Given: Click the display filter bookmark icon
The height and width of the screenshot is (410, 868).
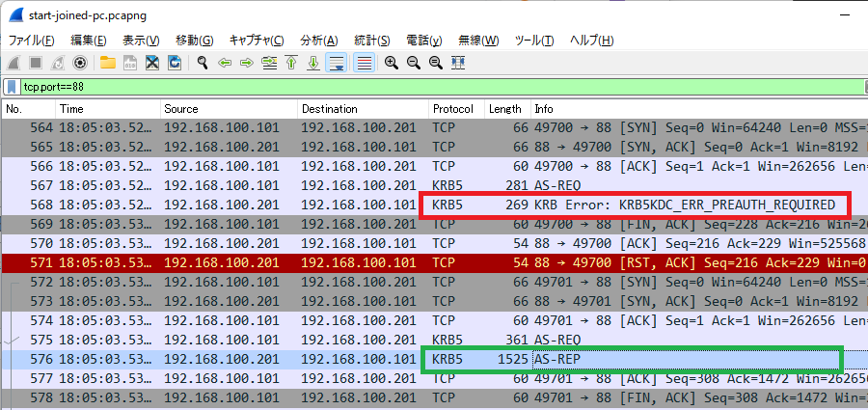Looking at the screenshot, I should 11,87.
